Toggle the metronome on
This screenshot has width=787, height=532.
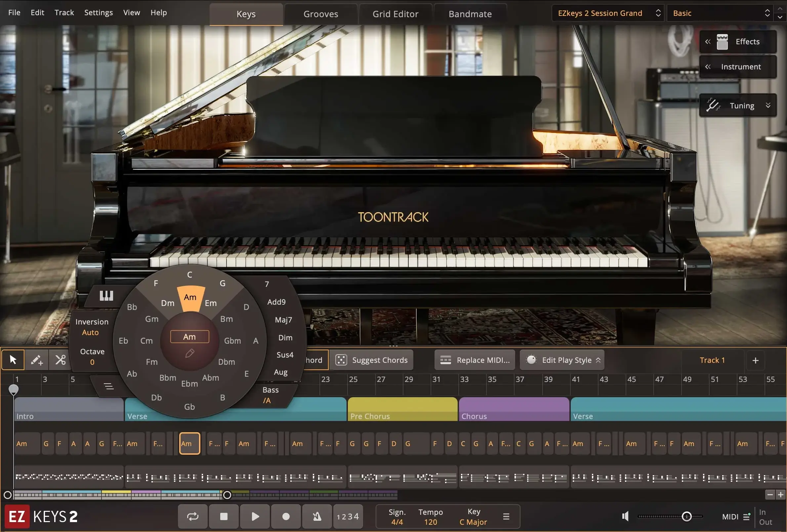[317, 516]
